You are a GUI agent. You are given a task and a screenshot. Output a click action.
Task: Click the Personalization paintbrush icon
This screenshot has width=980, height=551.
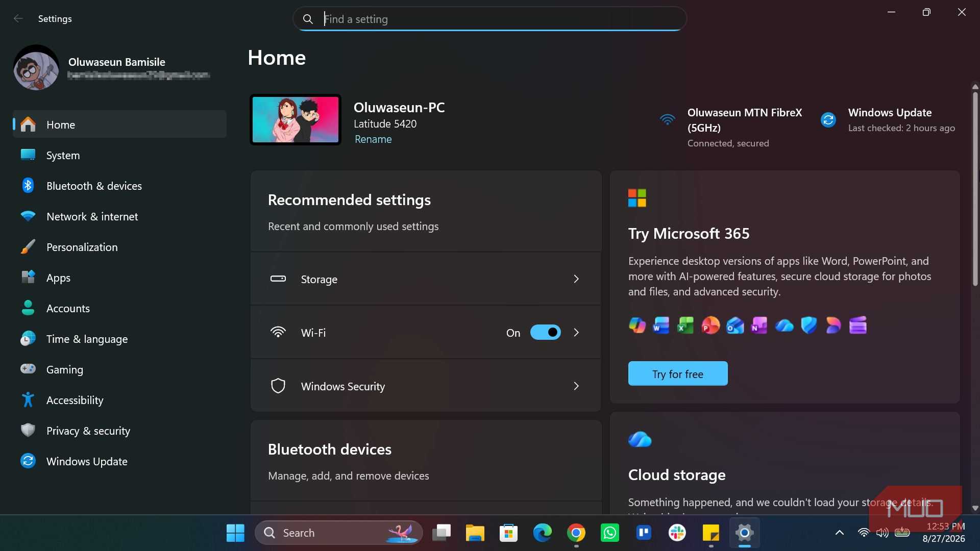28,247
